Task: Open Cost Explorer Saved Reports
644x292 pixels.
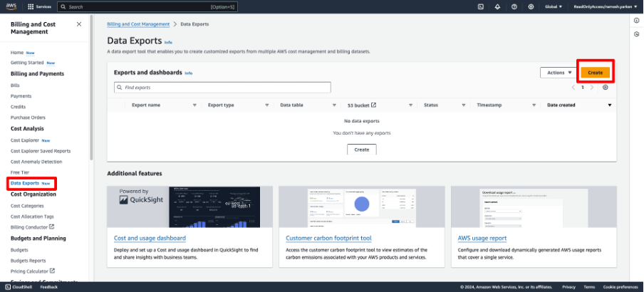Action: click(x=41, y=151)
